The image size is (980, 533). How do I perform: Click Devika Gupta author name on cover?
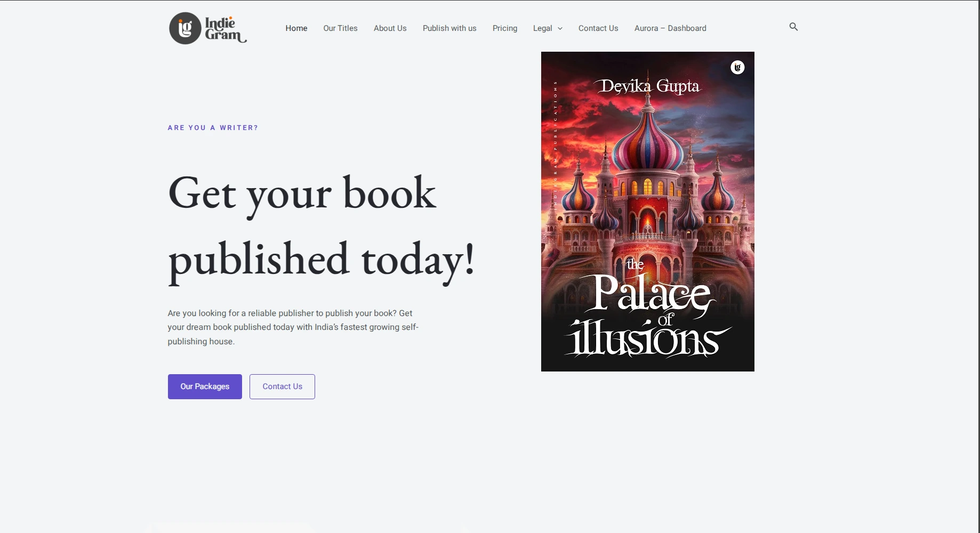pos(647,86)
